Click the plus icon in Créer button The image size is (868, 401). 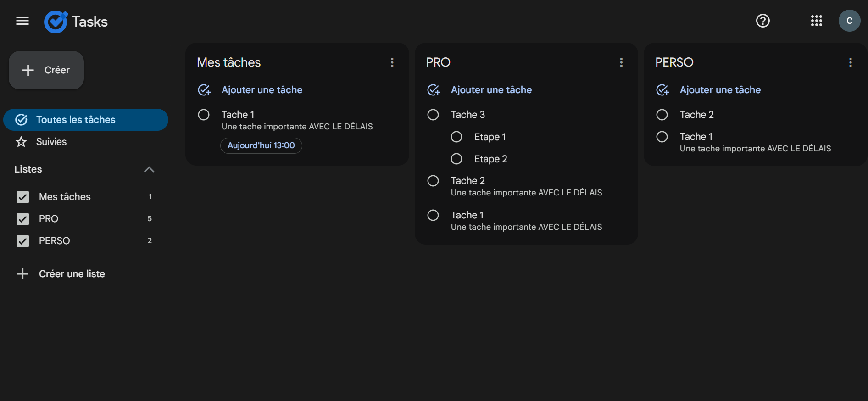28,70
